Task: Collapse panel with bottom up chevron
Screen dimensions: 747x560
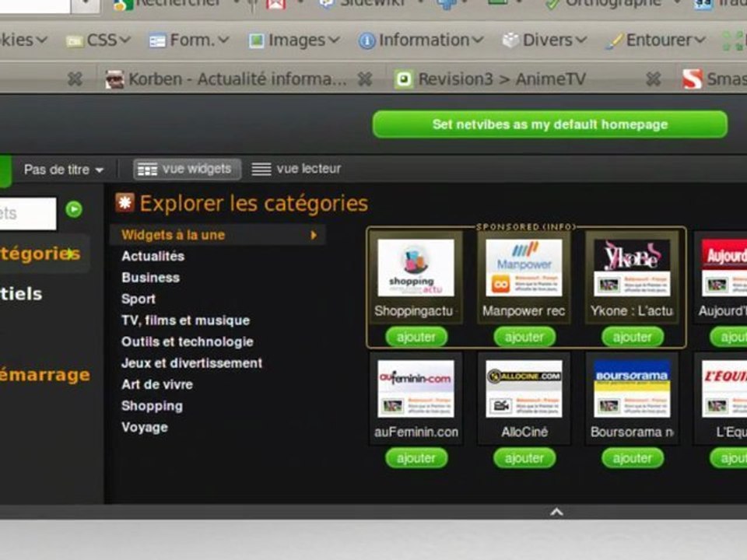Action: click(x=556, y=513)
